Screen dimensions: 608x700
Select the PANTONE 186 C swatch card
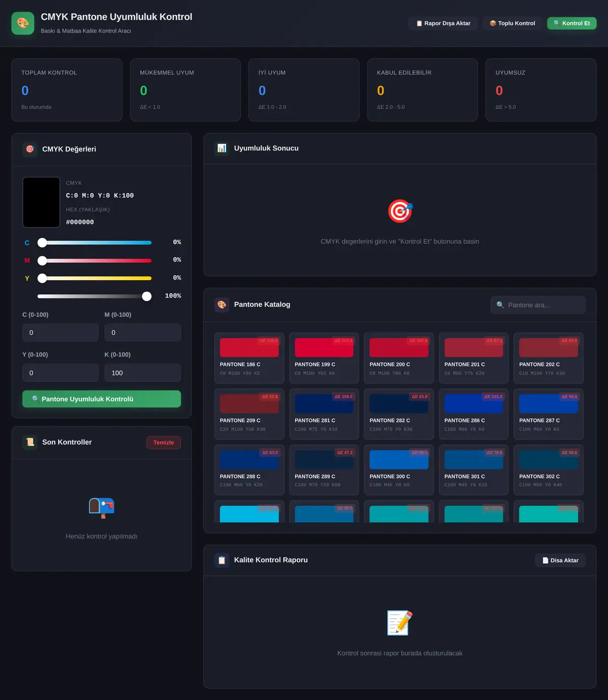click(x=249, y=358)
